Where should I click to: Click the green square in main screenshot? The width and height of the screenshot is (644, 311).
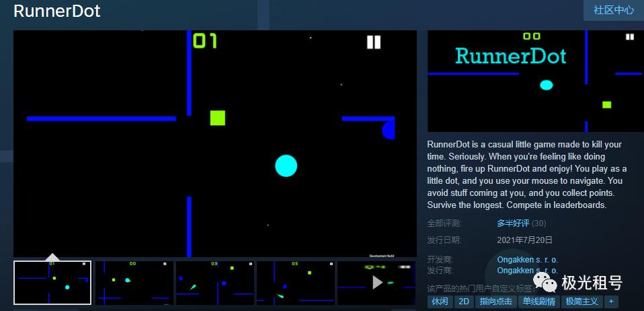(x=218, y=118)
